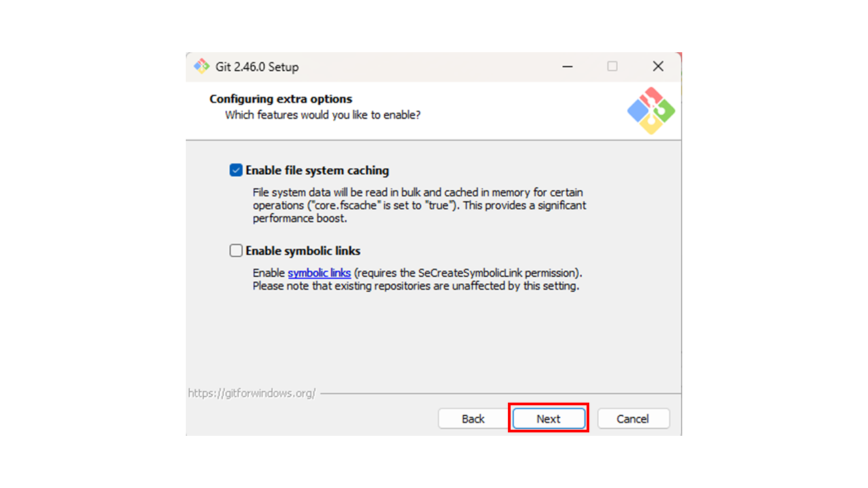Uncheck the file system caching checkbox

(236, 170)
